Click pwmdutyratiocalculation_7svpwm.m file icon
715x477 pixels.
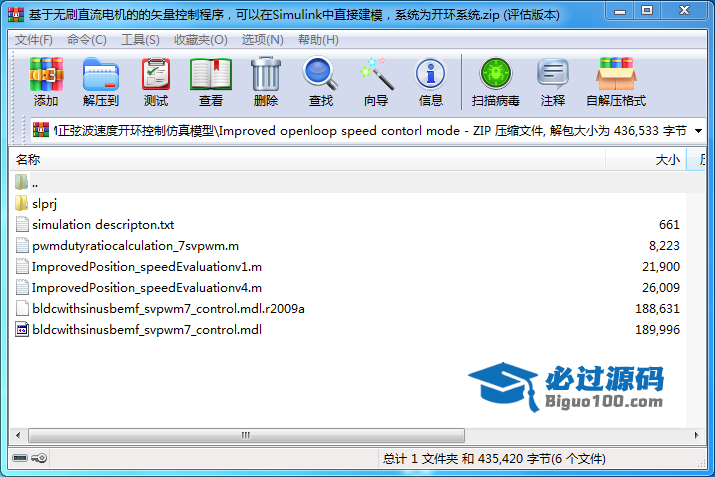22,245
